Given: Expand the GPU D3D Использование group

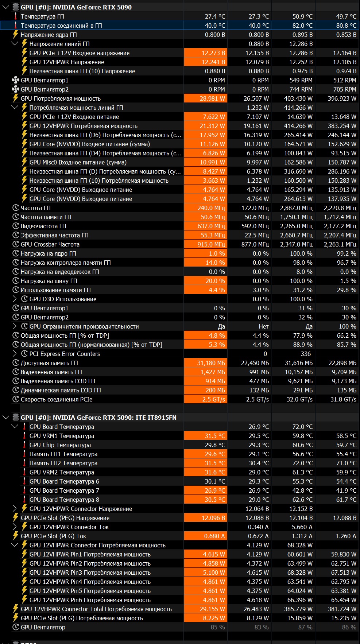Looking at the screenshot, I should [15, 299].
